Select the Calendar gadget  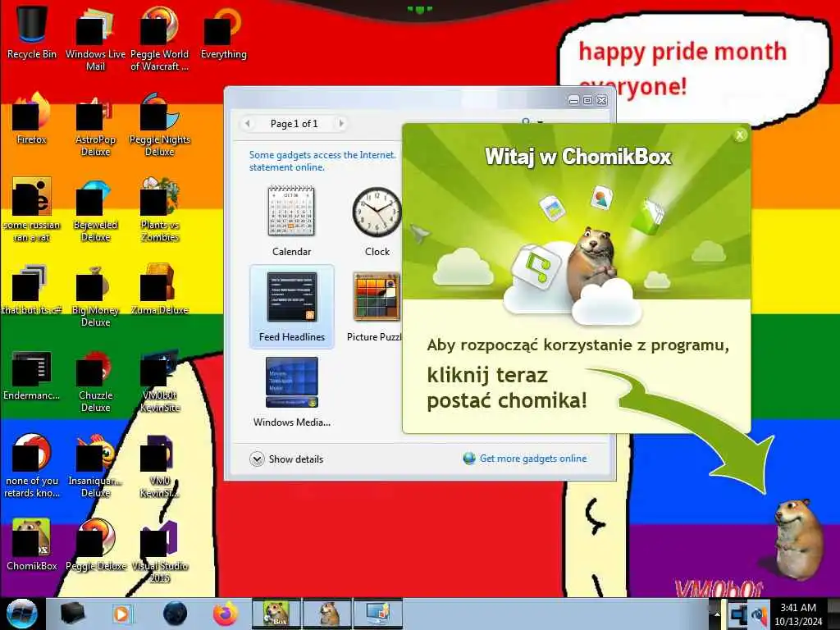tap(291, 220)
